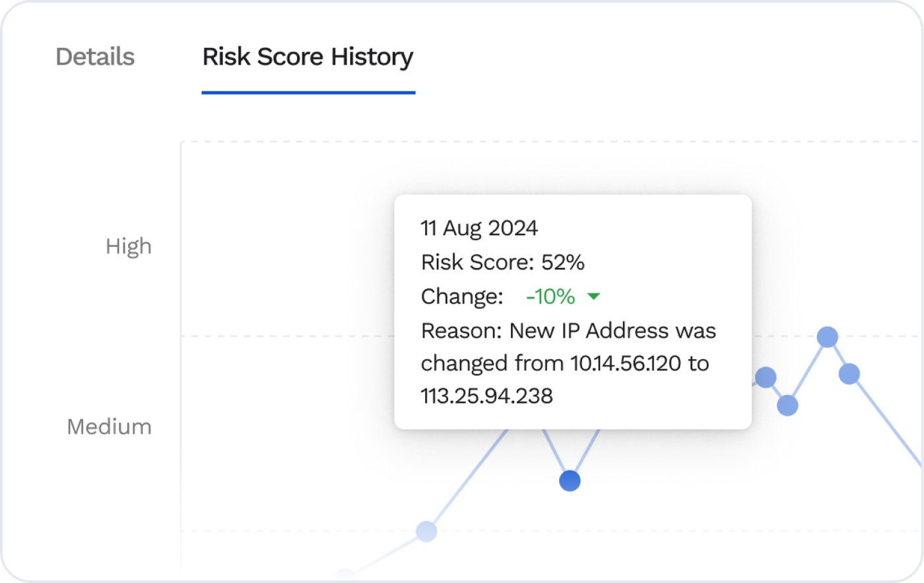Viewport: 924px width, 583px height.
Task: Click the Medium axis label
Action: [x=110, y=427]
